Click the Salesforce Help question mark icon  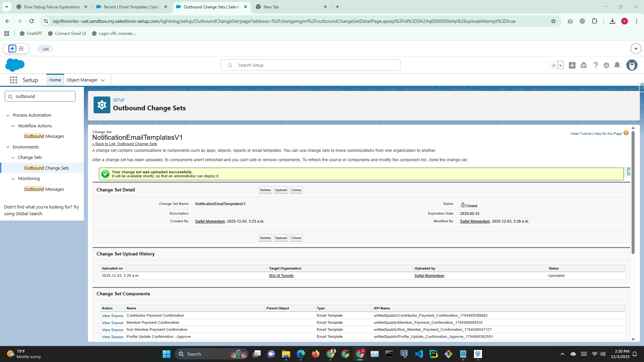[x=595, y=65]
